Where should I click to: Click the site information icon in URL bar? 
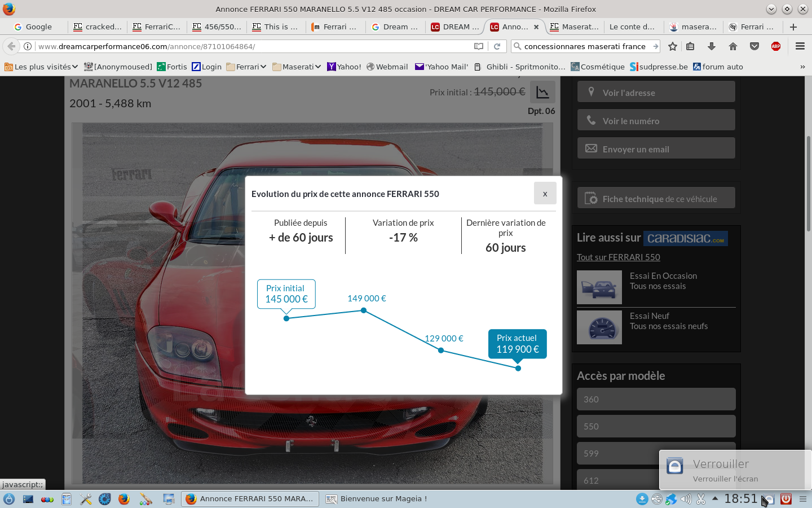pyautogui.click(x=27, y=46)
